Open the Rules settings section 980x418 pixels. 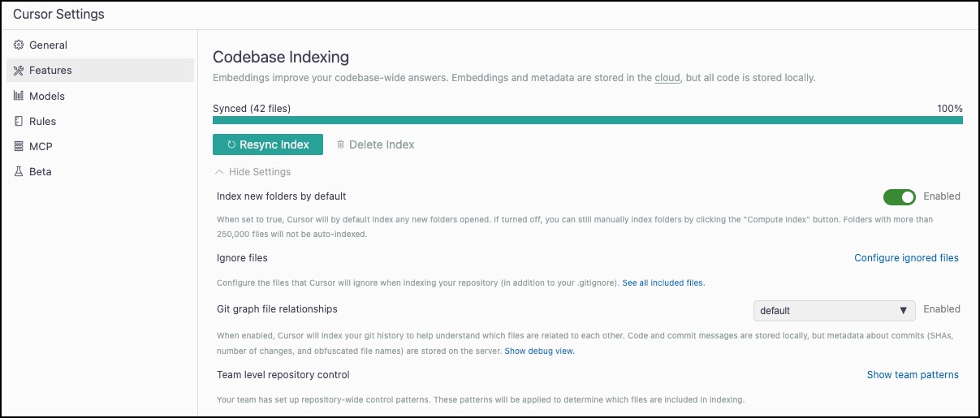[101, 121]
